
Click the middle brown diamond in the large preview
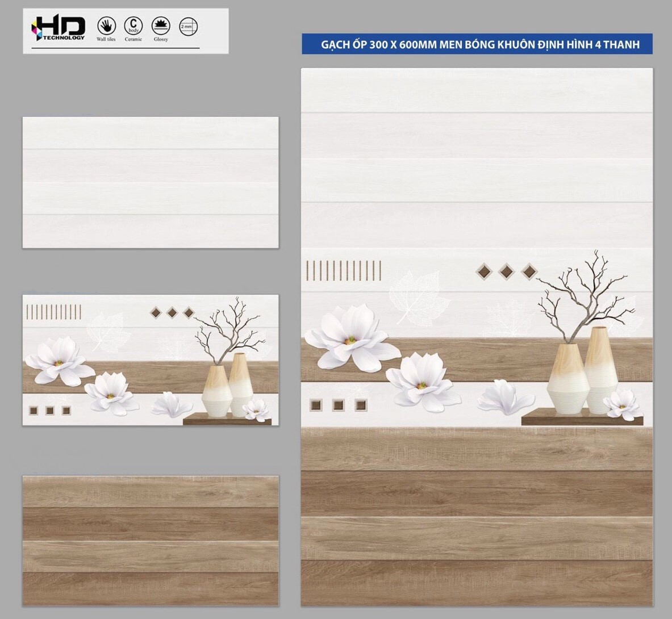point(506,271)
